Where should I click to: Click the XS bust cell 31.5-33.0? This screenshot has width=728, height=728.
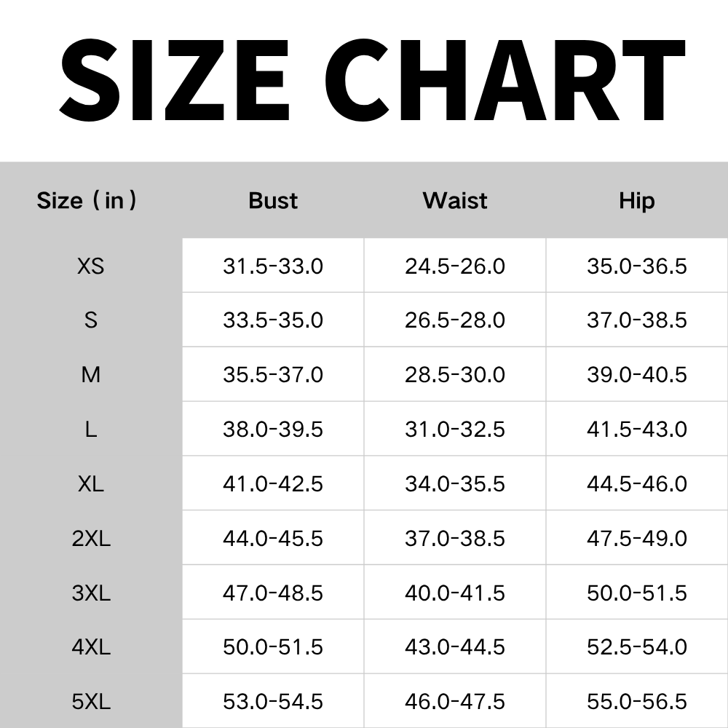tap(273, 266)
